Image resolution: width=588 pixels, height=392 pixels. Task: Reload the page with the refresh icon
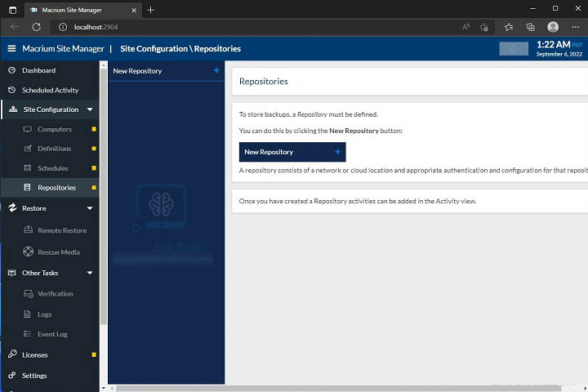click(37, 27)
